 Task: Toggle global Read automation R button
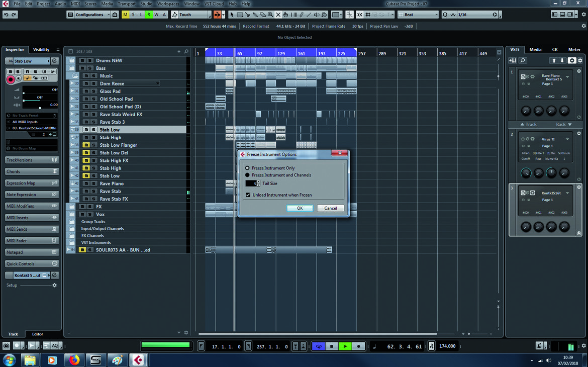coord(148,15)
